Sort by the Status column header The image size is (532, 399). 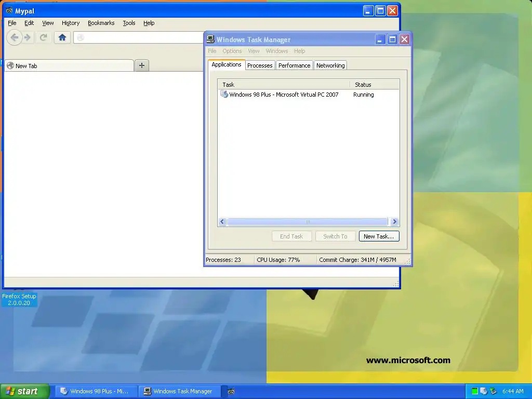(x=375, y=85)
